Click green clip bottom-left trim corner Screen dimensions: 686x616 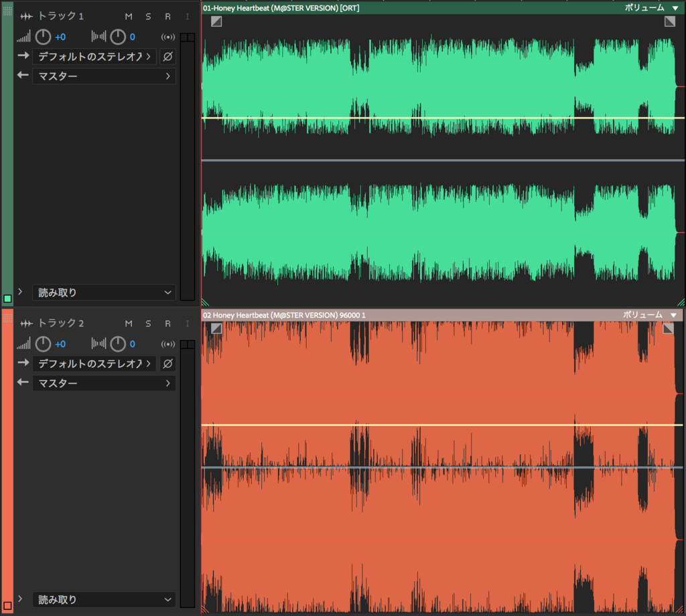click(205, 302)
